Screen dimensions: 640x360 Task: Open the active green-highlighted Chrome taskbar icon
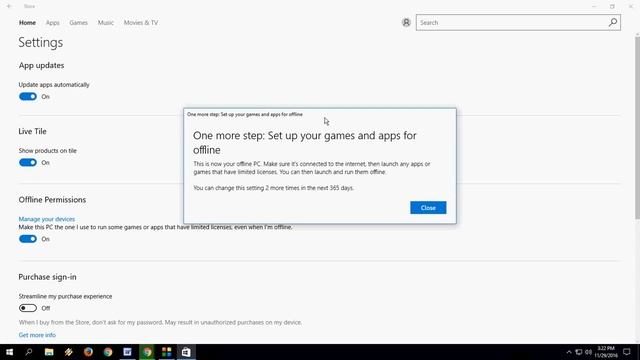[147, 352]
